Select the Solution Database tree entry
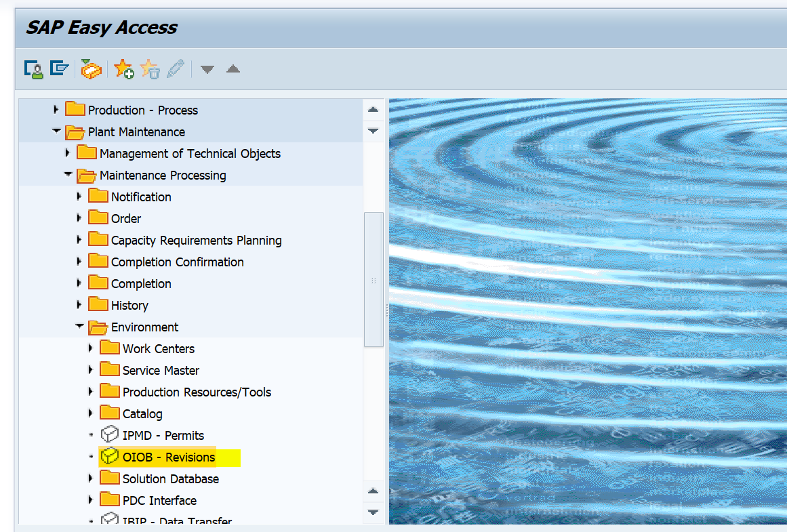 pyautogui.click(x=171, y=478)
